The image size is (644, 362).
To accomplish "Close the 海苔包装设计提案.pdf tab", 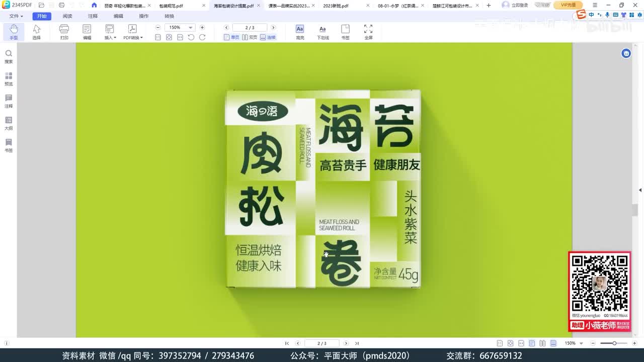I will coord(258,6).
